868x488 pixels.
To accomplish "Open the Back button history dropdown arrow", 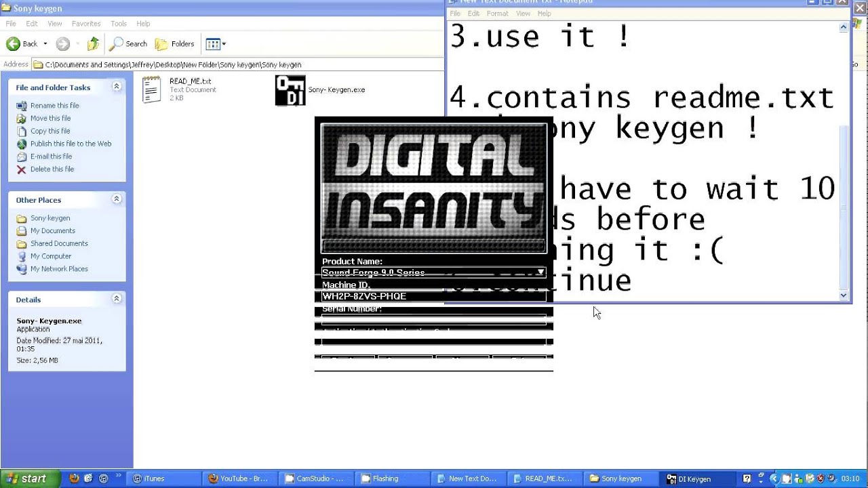I will click(45, 44).
